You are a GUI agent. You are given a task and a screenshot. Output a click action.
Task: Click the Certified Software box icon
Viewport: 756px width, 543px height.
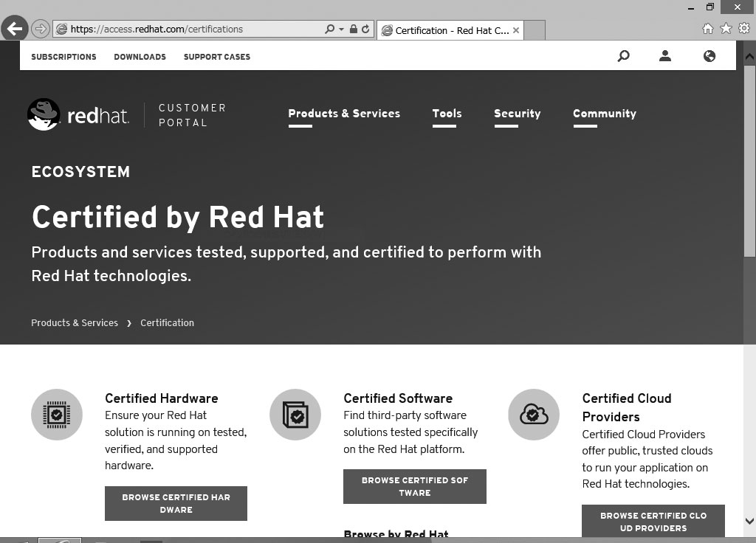(x=295, y=415)
